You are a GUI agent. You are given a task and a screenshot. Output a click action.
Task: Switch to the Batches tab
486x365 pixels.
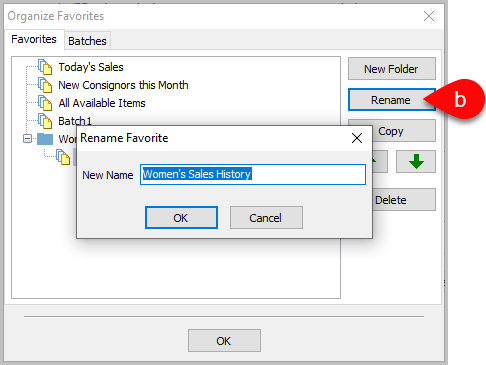pos(87,41)
